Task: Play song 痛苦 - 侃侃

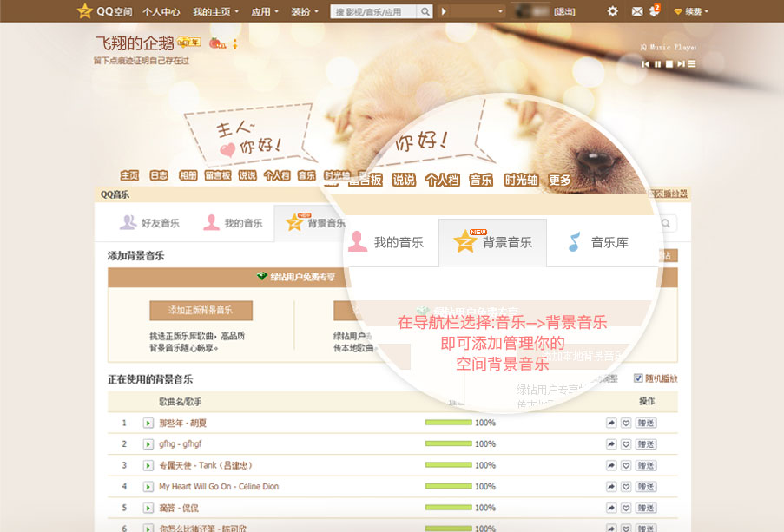Action: click(x=148, y=508)
